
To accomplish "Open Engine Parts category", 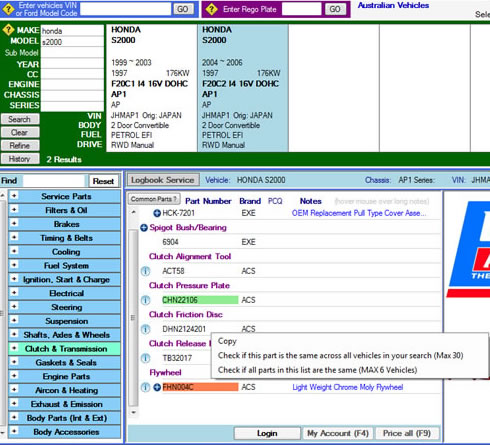I will [x=64, y=376].
